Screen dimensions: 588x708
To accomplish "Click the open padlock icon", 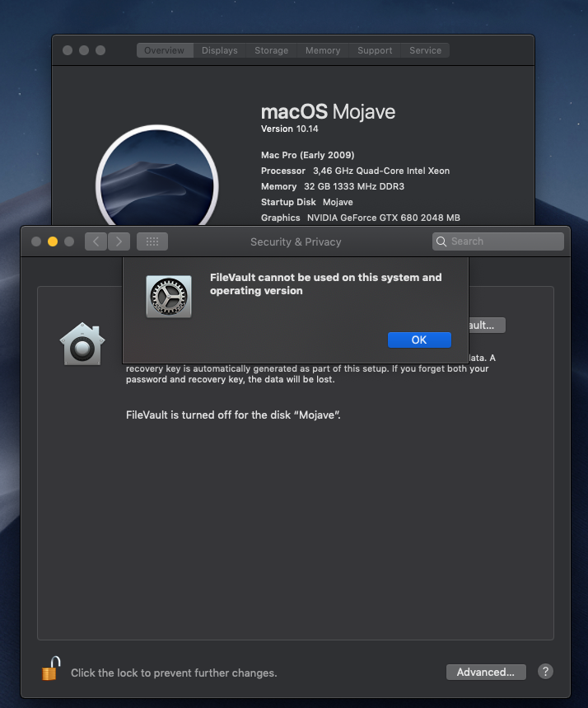I will point(50,668).
